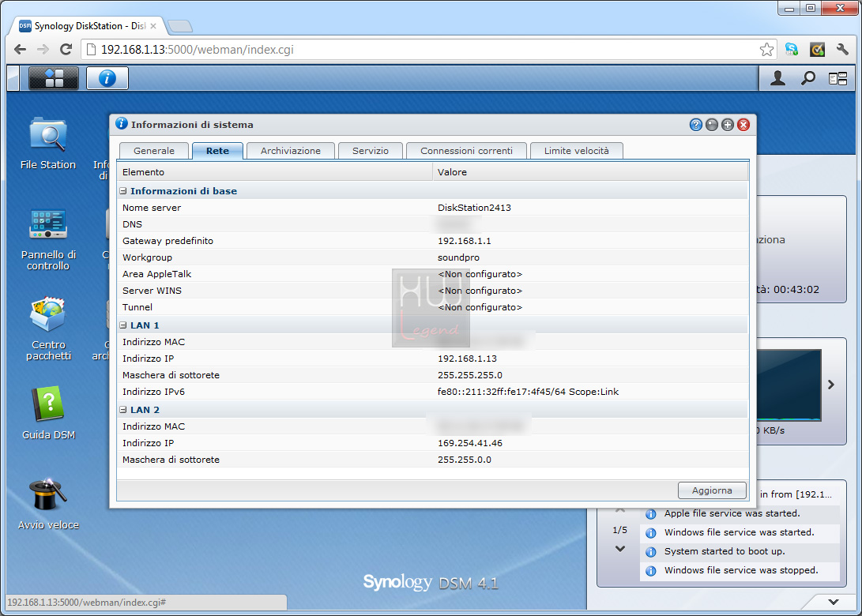This screenshot has width=862, height=616.
Task: Open the user options icon
Action: [777, 79]
